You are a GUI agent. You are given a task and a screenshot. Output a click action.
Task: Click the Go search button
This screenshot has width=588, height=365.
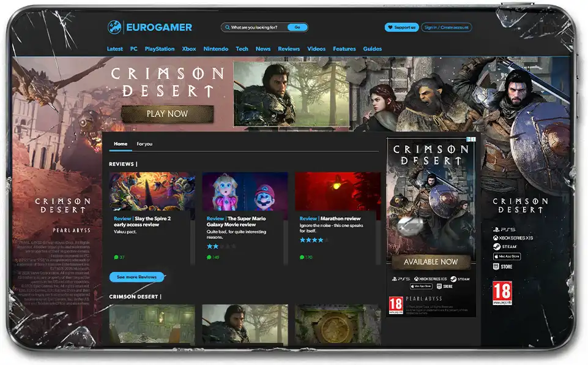(297, 28)
